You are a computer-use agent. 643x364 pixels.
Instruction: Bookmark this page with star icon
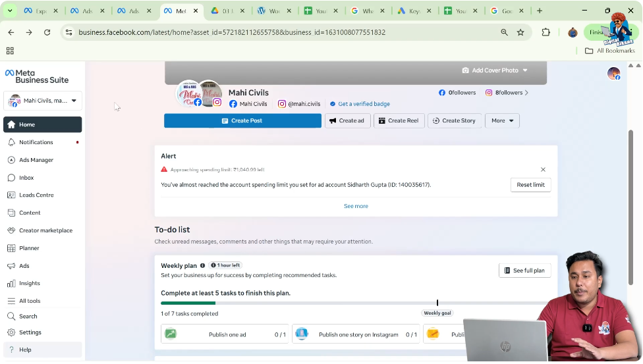pyautogui.click(x=520, y=32)
